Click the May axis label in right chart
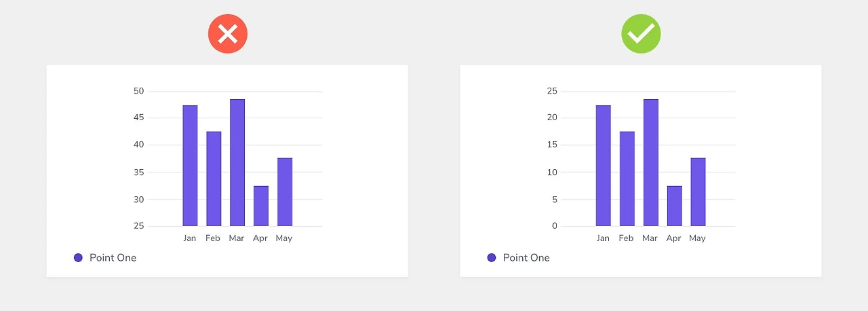 [697, 238]
